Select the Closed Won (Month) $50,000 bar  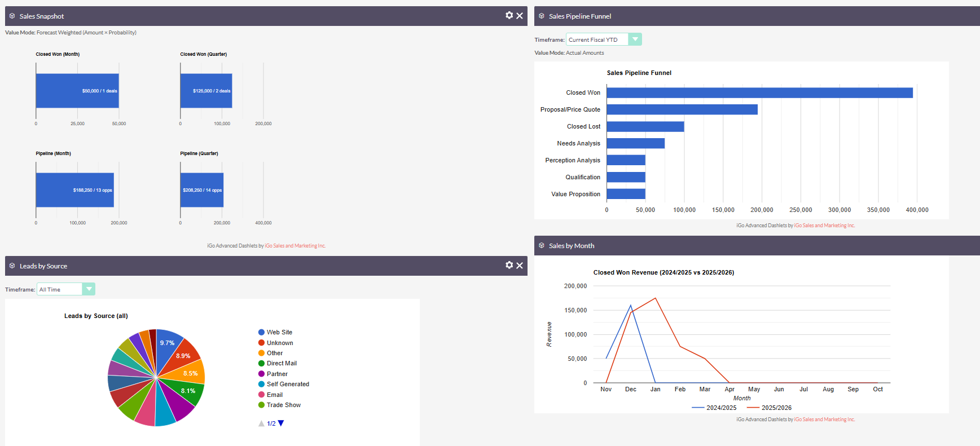pos(77,91)
